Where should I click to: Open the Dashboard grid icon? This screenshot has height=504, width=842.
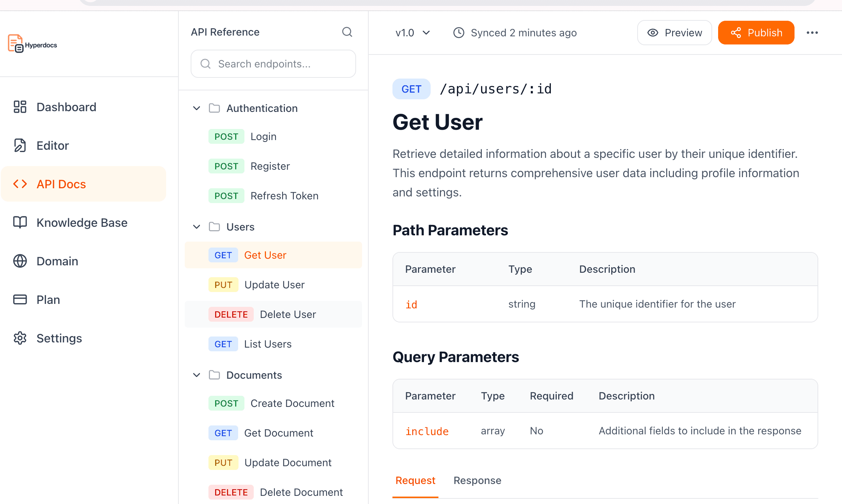(20, 107)
